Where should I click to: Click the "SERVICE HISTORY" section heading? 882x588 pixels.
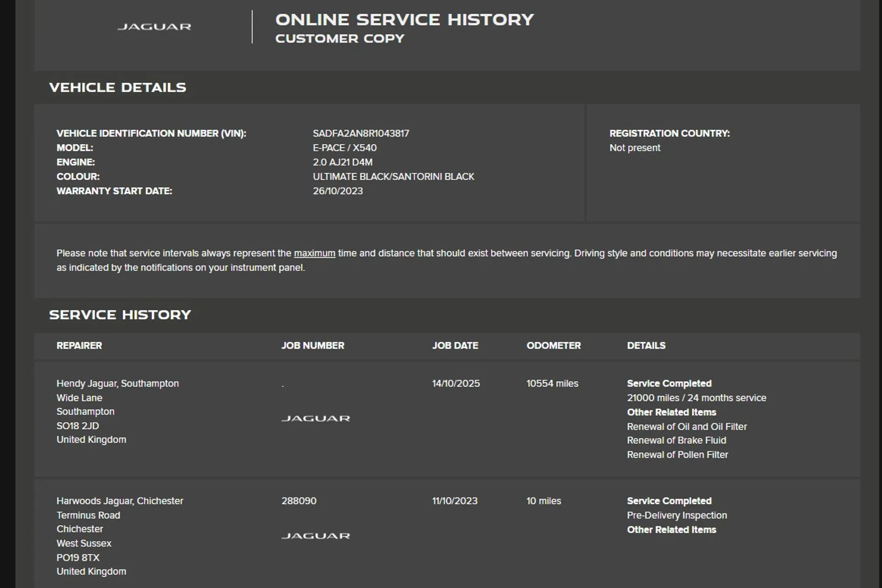point(120,315)
